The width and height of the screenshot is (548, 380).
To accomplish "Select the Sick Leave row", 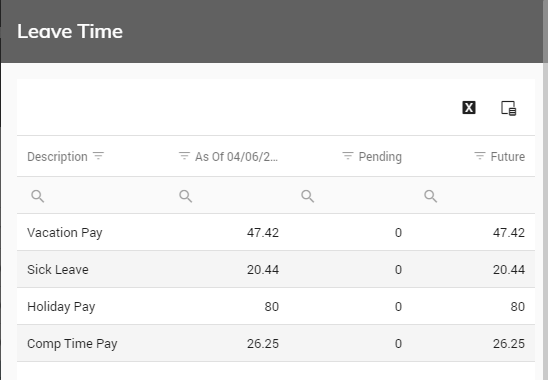I will pyautogui.click(x=276, y=270).
